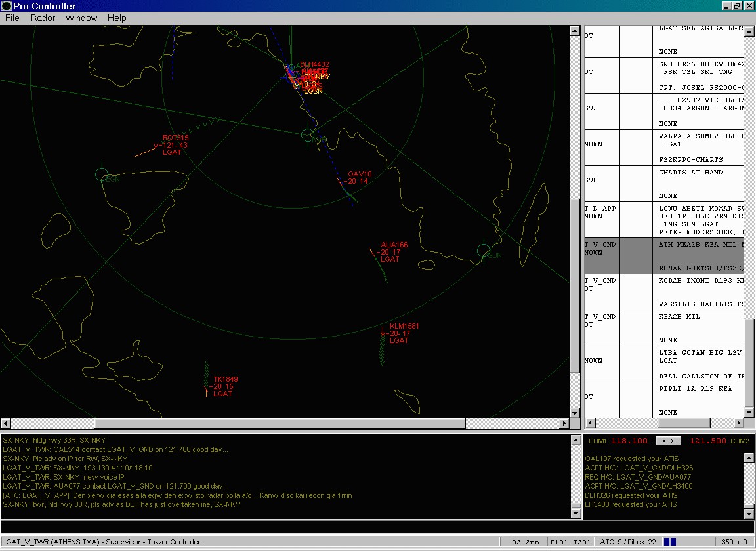Open the Radar menu
Image resolution: width=756 pixels, height=551 pixels.
[43, 18]
